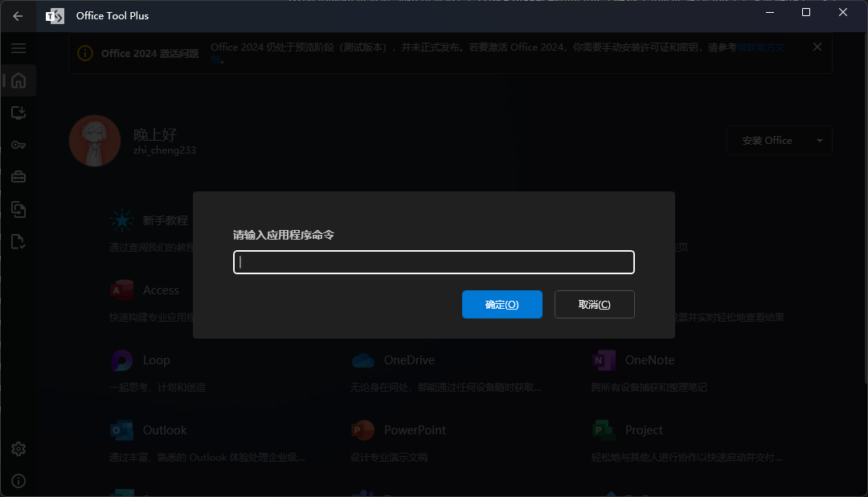Click the PowerPoint app icon

[363, 430]
